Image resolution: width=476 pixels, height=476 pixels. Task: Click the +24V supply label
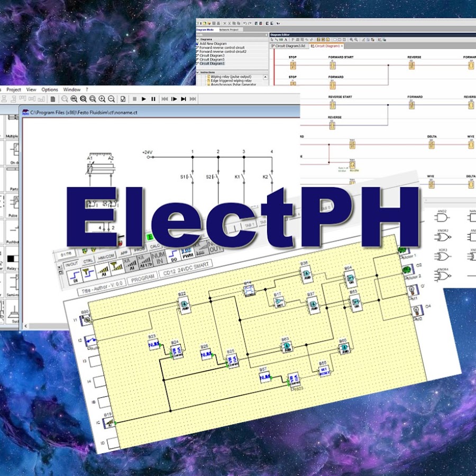[147, 152]
